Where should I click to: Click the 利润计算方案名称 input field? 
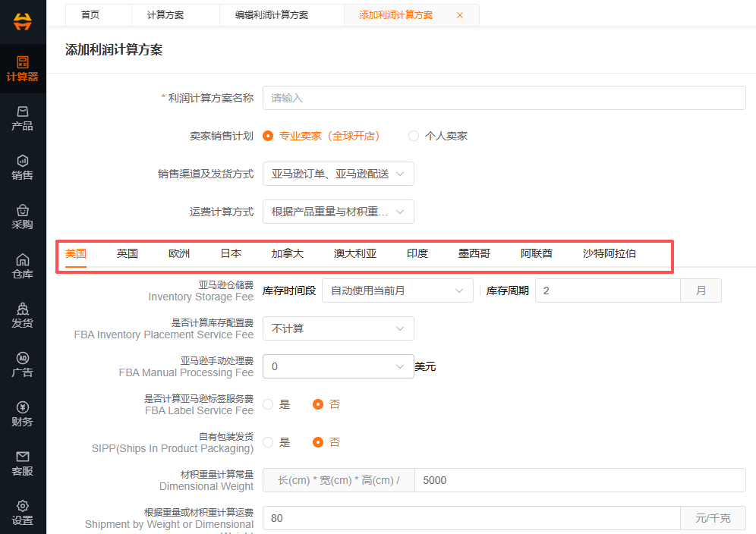coord(504,98)
